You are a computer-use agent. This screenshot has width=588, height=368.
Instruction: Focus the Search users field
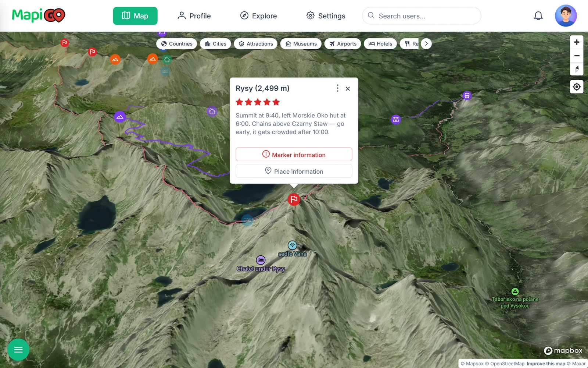pyautogui.click(x=422, y=16)
